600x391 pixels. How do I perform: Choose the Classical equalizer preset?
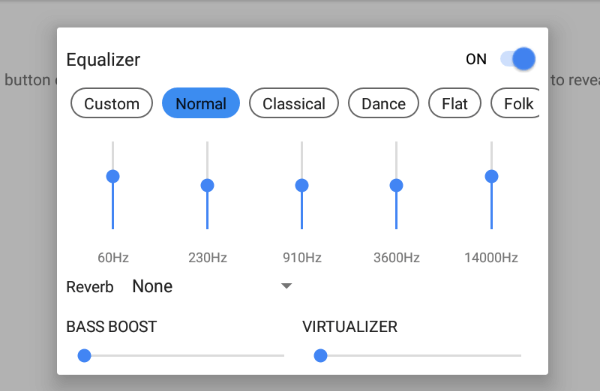294,103
